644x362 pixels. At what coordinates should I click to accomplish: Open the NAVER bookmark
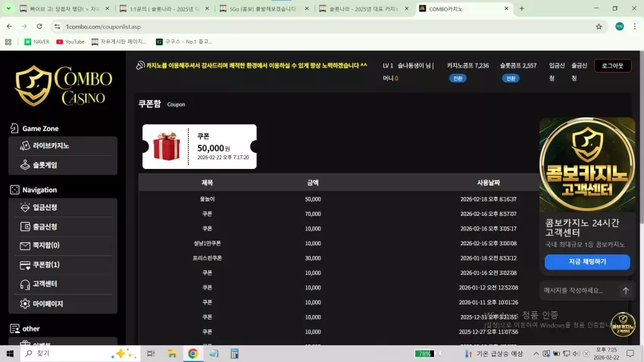point(37,42)
